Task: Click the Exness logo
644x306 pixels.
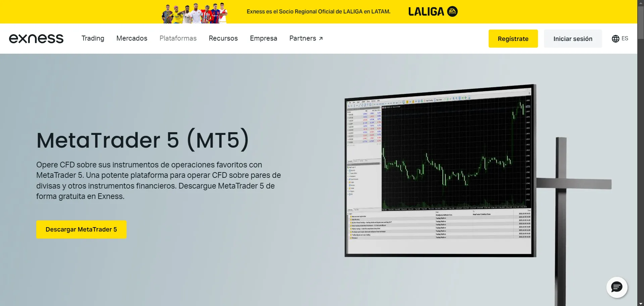Action: tap(36, 39)
